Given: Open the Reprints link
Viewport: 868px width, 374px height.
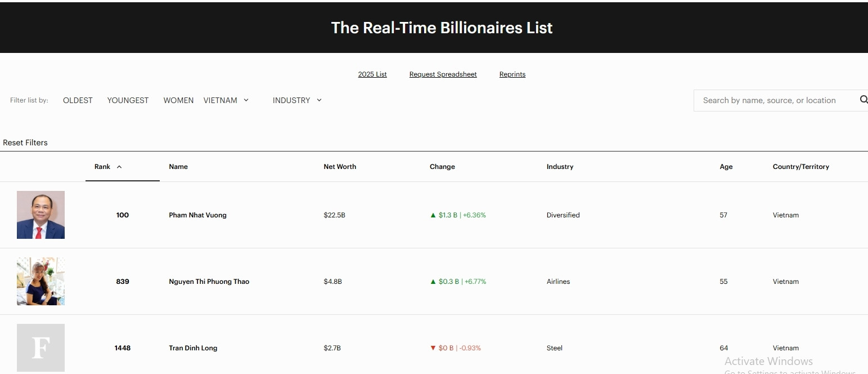Looking at the screenshot, I should (x=512, y=74).
